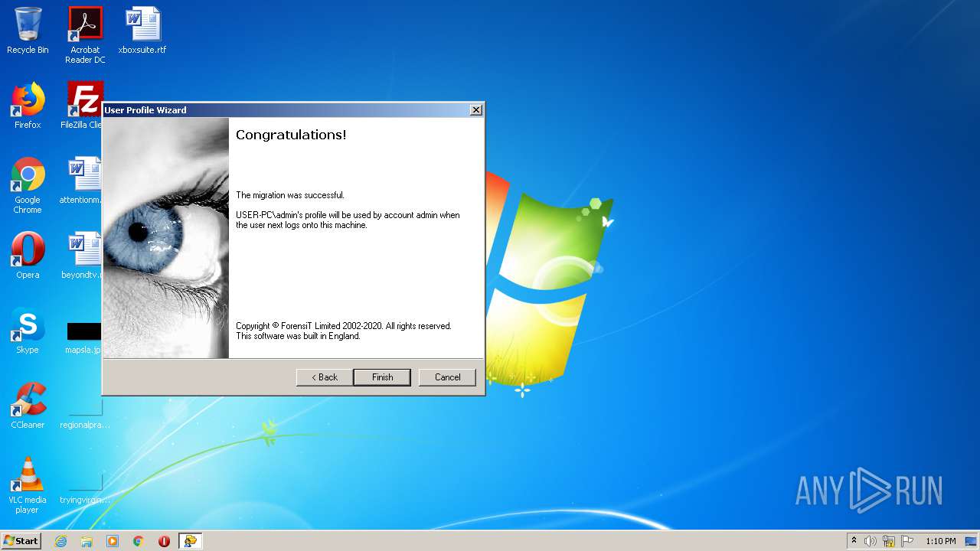Viewport: 980px width, 551px height.
Task: Launch Opera from the desktop shortcut
Action: point(28,256)
